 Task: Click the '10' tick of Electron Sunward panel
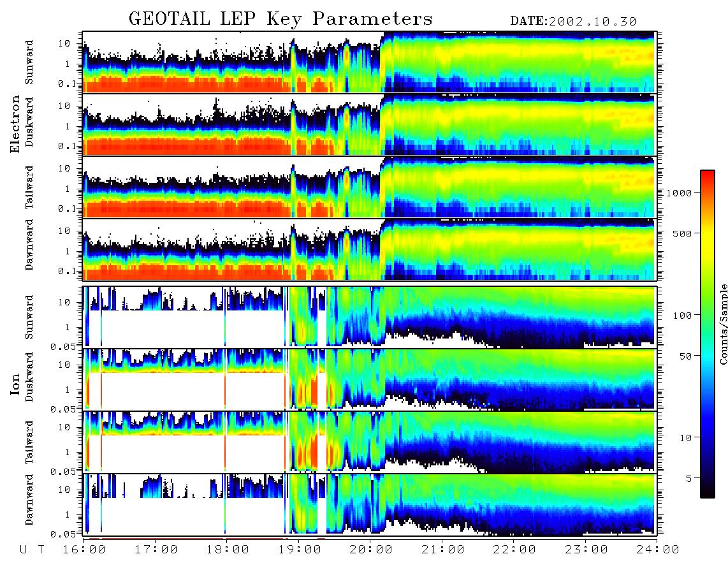[x=64, y=43]
